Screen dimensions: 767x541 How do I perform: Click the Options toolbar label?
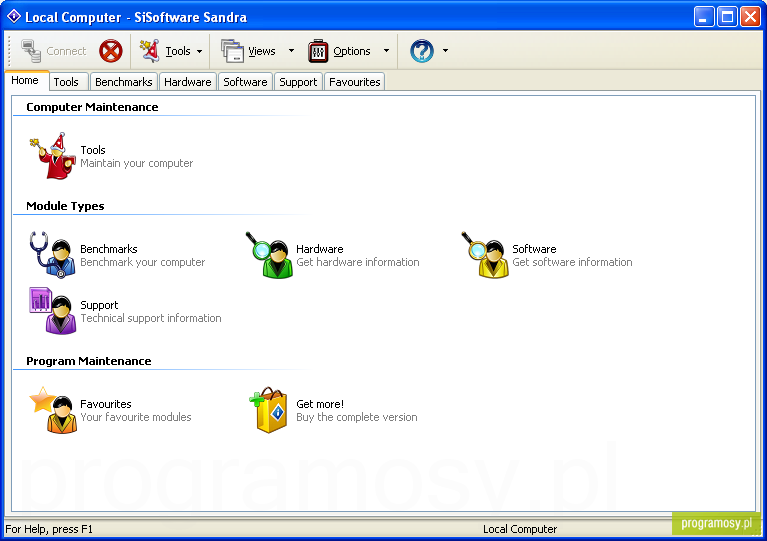[352, 51]
